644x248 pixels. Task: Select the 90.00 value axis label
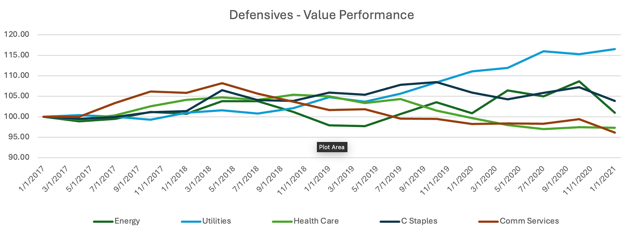[x=19, y=157]
